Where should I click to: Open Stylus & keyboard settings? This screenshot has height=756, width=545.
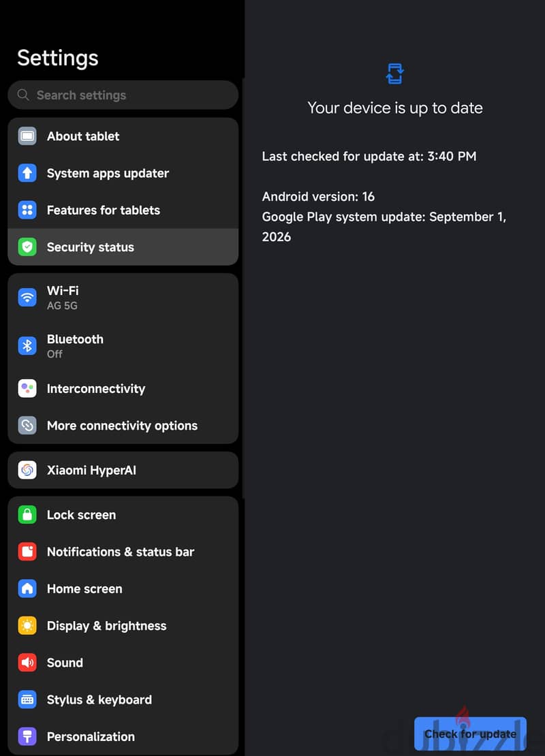coord(123,699)
